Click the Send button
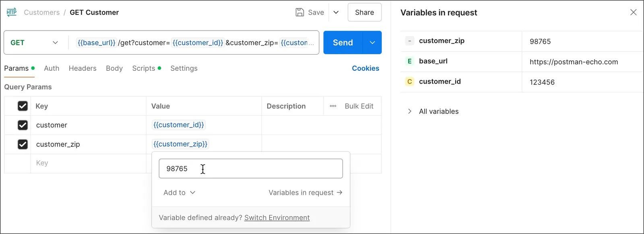 (x=343, y=43)
